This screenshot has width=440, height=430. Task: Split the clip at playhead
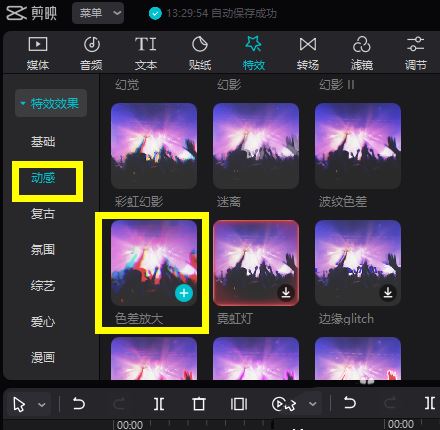(x=159, y=404)
